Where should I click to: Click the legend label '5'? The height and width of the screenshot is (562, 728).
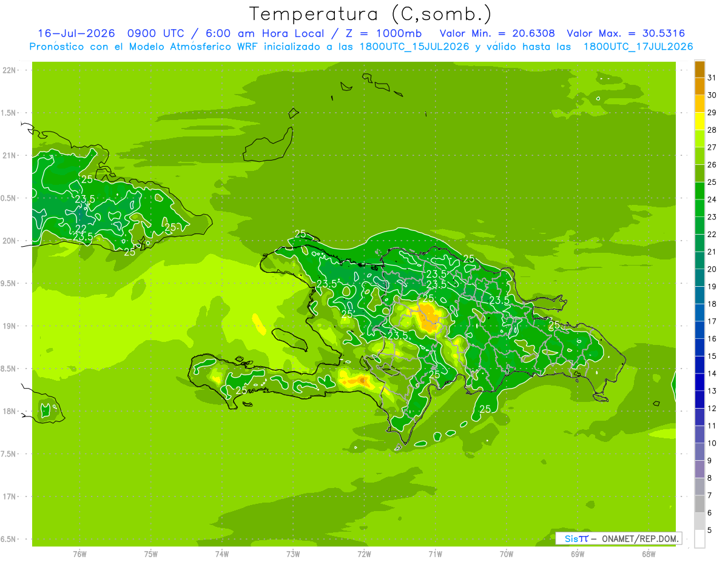coord(710,530)
